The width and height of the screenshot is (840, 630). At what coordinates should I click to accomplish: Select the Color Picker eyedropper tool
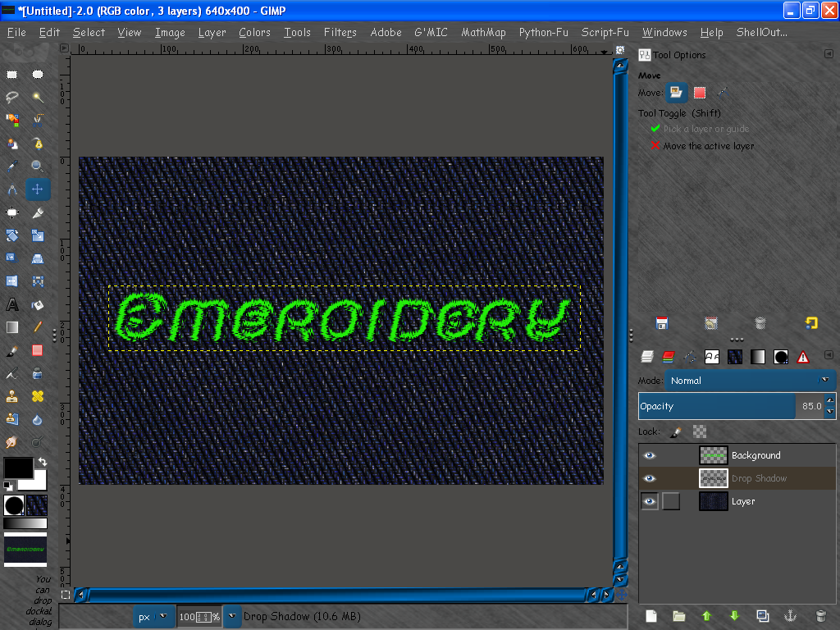click(12, 167)
